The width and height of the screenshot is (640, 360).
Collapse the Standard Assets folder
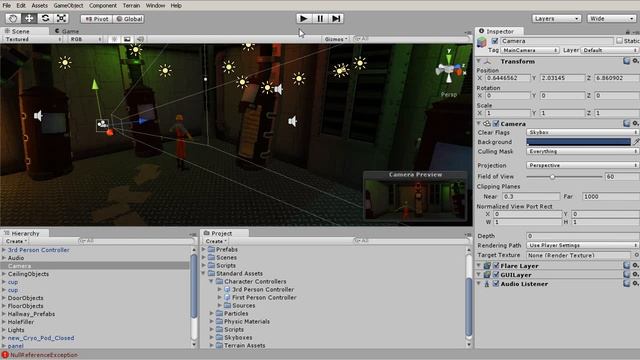(204, 273)
